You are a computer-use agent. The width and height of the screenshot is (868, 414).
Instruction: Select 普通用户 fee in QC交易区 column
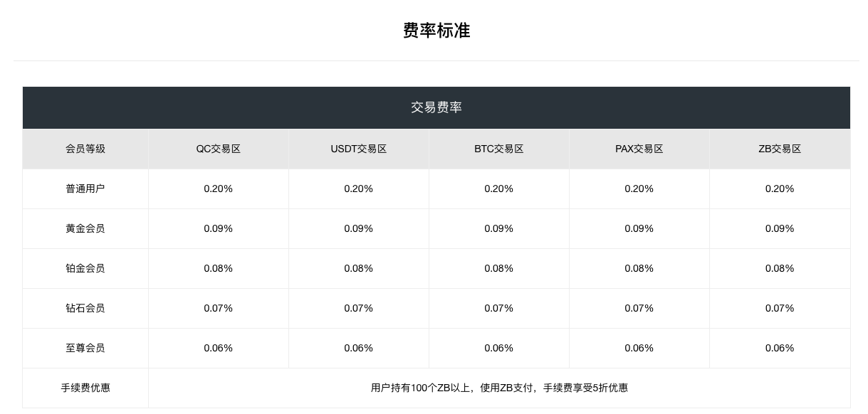pos(219,189)
